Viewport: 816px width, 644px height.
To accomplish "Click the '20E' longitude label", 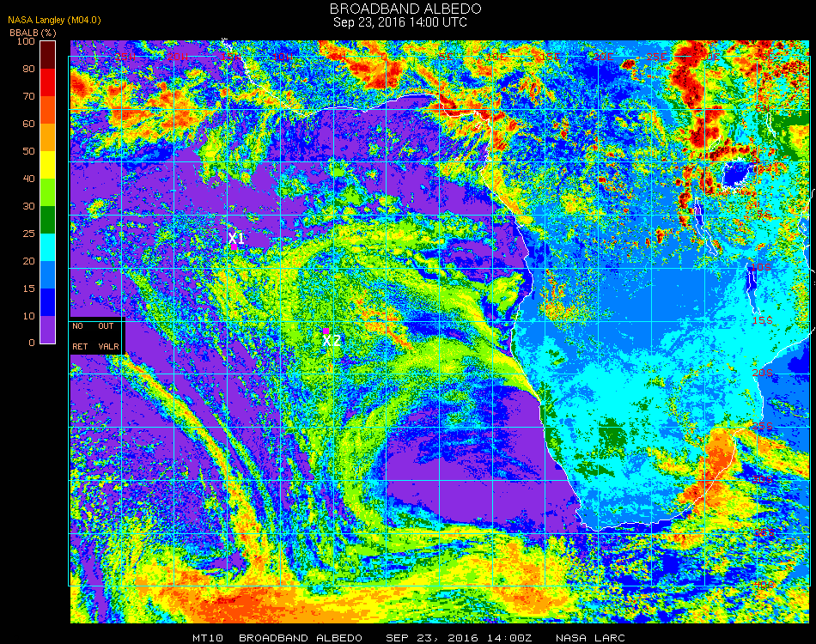I will click(x=604, y=57).
